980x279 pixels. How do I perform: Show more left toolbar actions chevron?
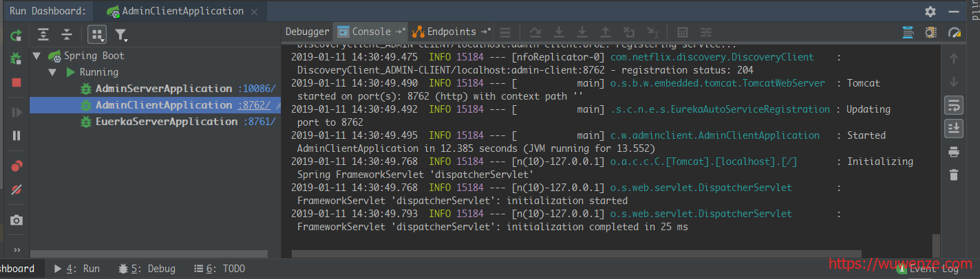point(17,249)
